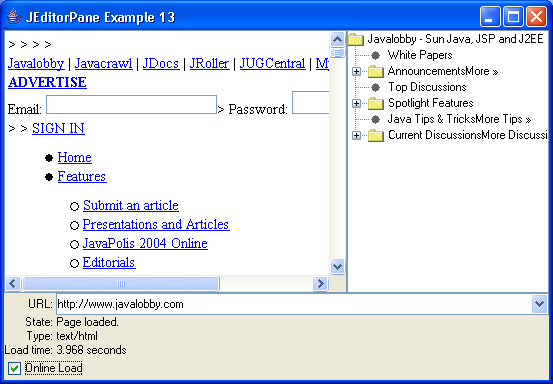Select the Top Discussions tree item

427,87
